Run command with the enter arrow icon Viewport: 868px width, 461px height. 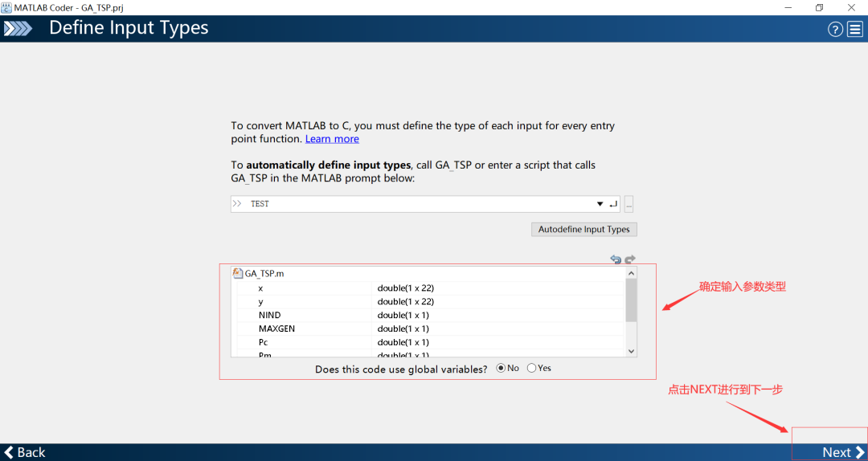pyautogui.click(x=612, y=204)
